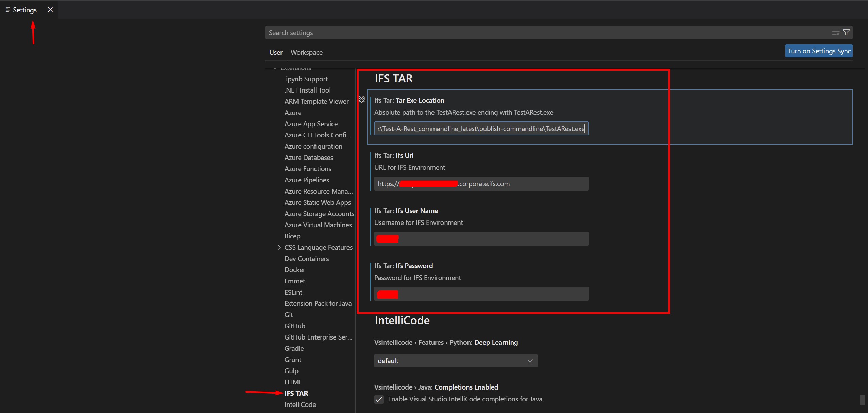Collapse the Extensions section chevron

coord(275,68)
